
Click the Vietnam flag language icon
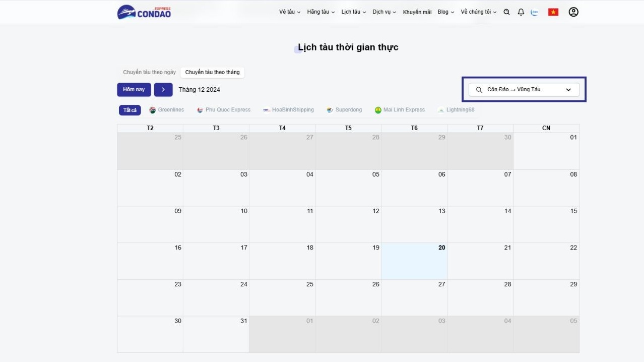pos(553,12)
